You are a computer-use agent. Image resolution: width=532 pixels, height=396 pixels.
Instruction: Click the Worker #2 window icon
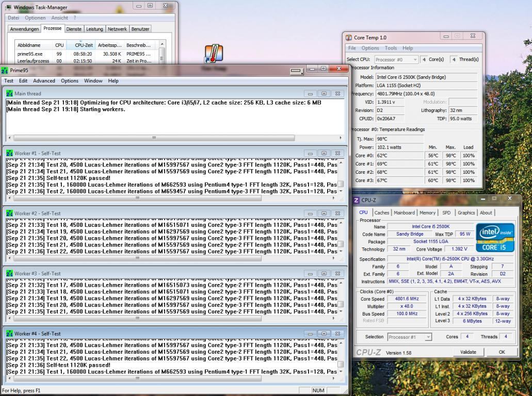[x=9, y=213]
